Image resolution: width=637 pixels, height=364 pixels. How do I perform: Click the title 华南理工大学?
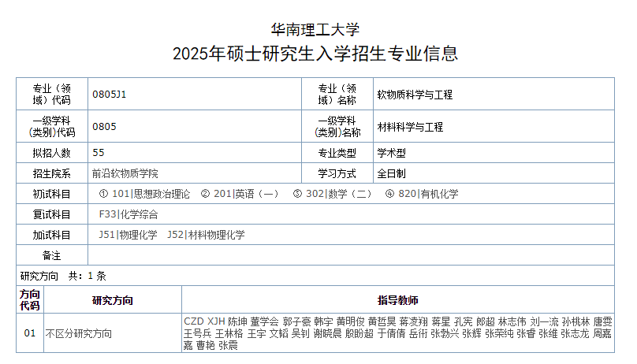pyautogui.click(x=315, y=29)
